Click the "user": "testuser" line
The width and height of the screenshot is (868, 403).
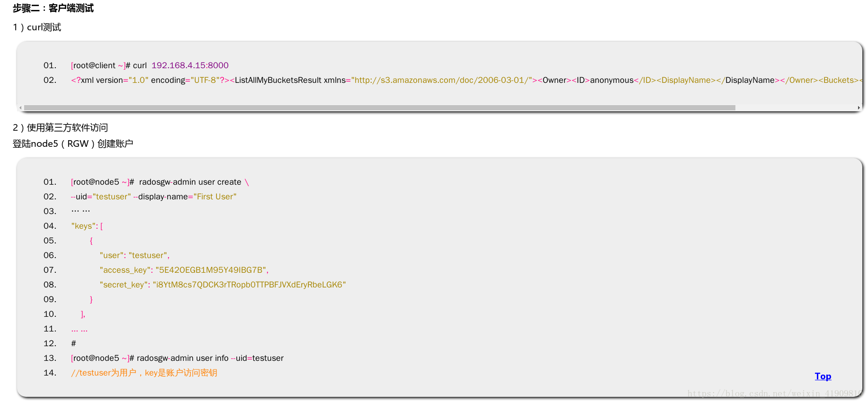point(134,255)
